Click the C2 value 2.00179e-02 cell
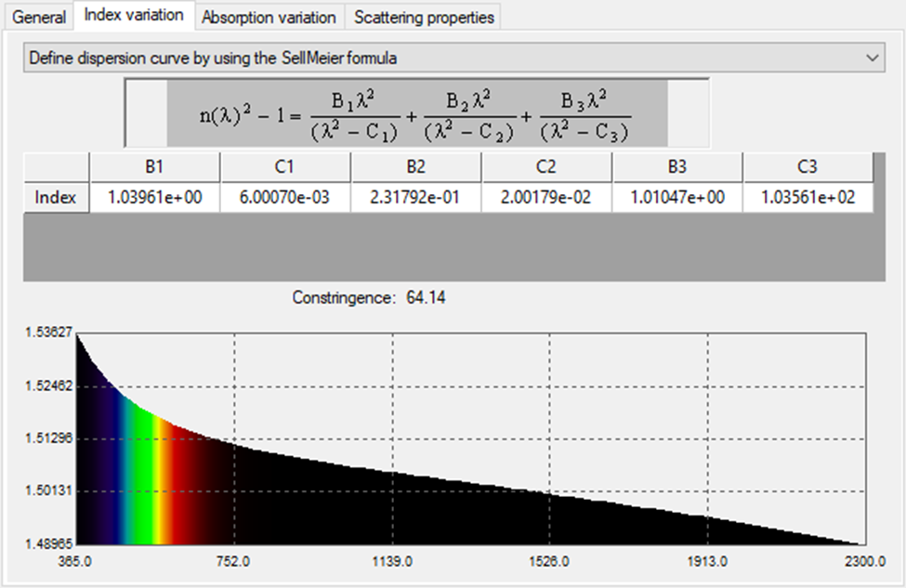 tap(546, 198)
